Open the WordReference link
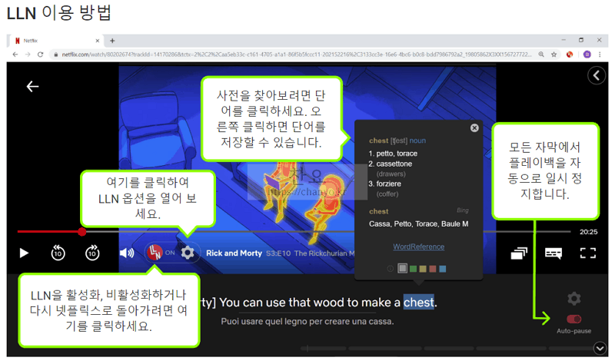 [x=418, y=247]
